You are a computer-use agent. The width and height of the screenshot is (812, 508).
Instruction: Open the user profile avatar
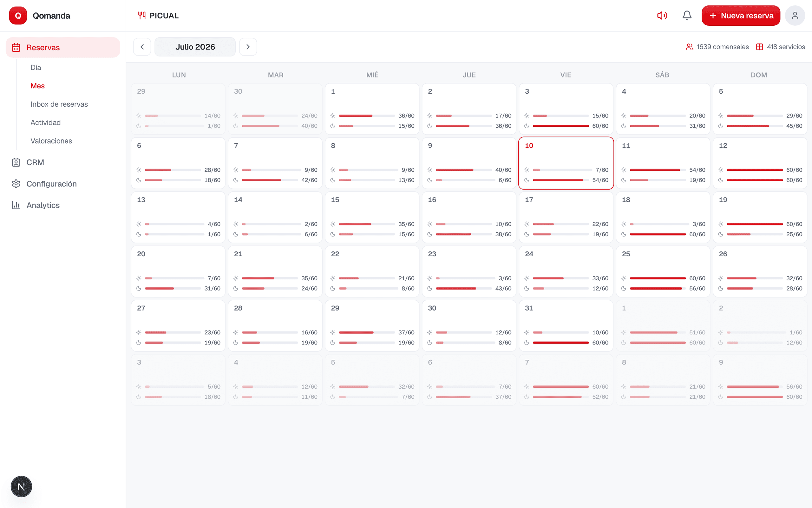pos(795,16)
